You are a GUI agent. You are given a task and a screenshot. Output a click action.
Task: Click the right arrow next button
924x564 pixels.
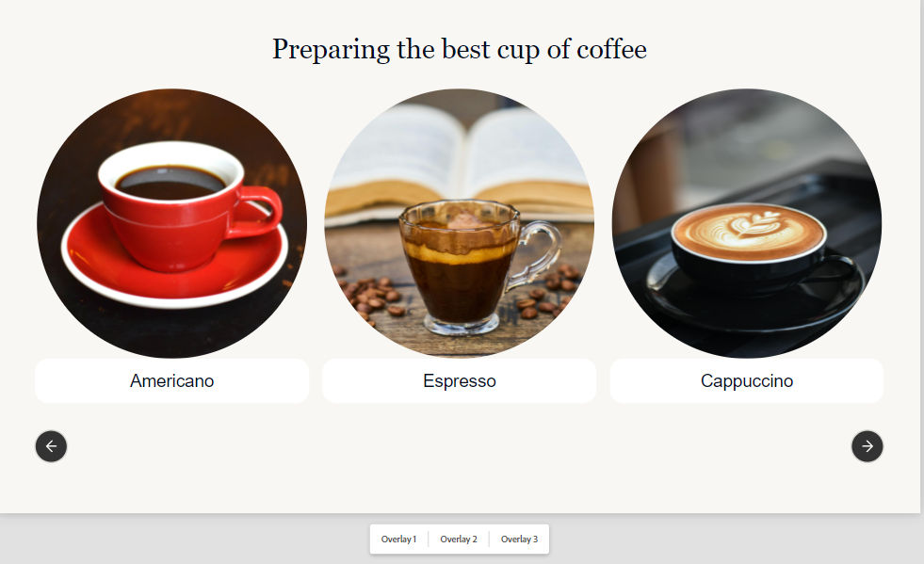(x=867, y=446)
